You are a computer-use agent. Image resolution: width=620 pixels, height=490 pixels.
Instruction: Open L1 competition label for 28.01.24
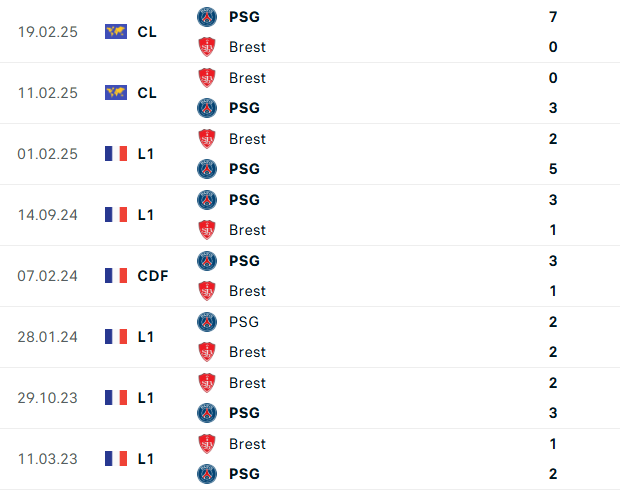(x=146, y=336)
